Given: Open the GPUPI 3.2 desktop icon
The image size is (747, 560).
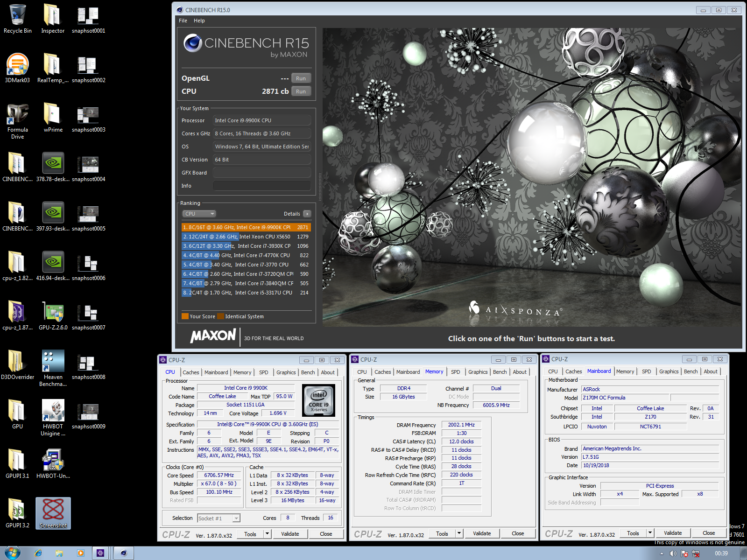Looking at the screenshot, I should 18,513.
